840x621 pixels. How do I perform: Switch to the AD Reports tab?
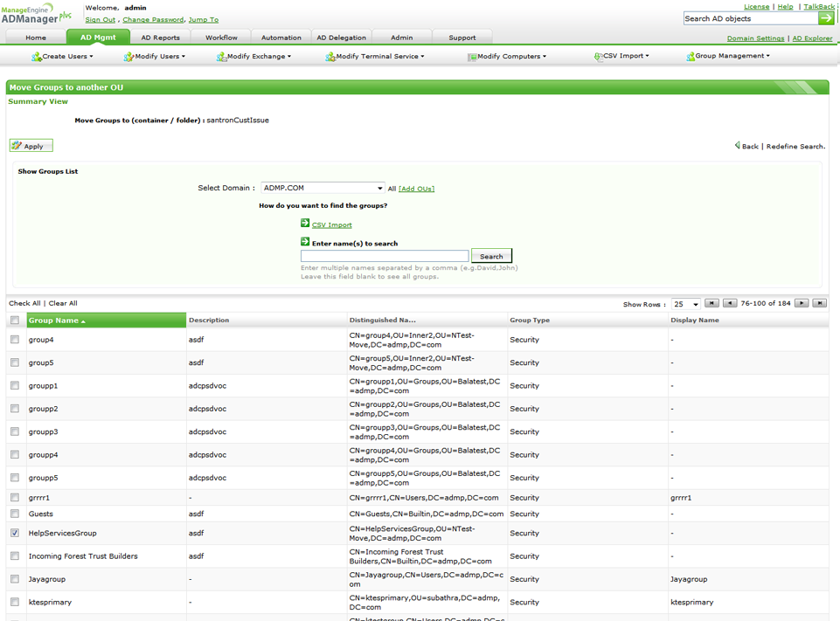click(161, 38)
